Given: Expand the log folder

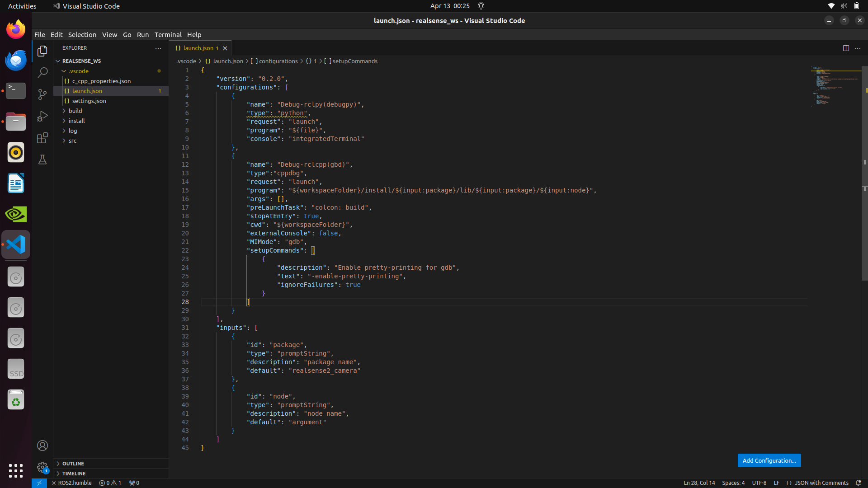Looking at the screenshot, I should [111, 131].
